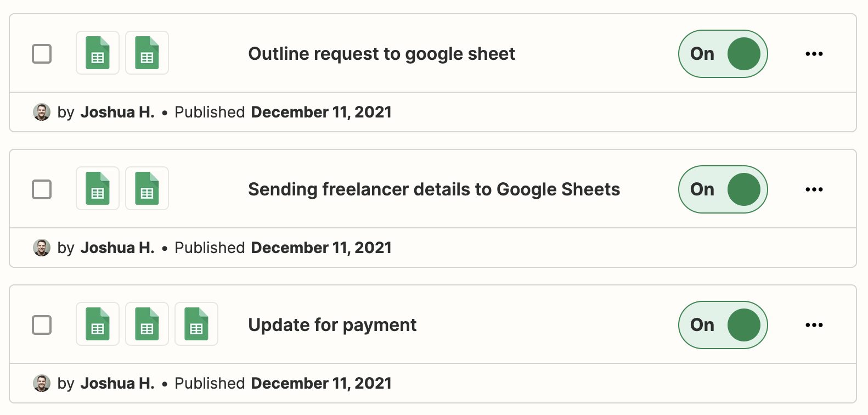Image resolution: width=868 pixels, height=415 pixels.
Task: Select the first Google Sheets icon on "Sending freelancer details to Google Sheets"
Action: click(x=98, y=188)
